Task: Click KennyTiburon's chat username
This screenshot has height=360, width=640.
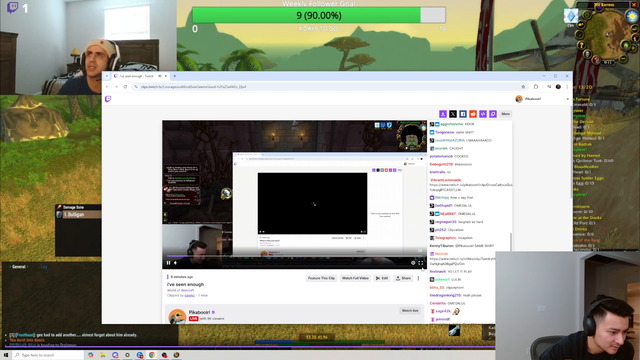Action: click(442, 246)
